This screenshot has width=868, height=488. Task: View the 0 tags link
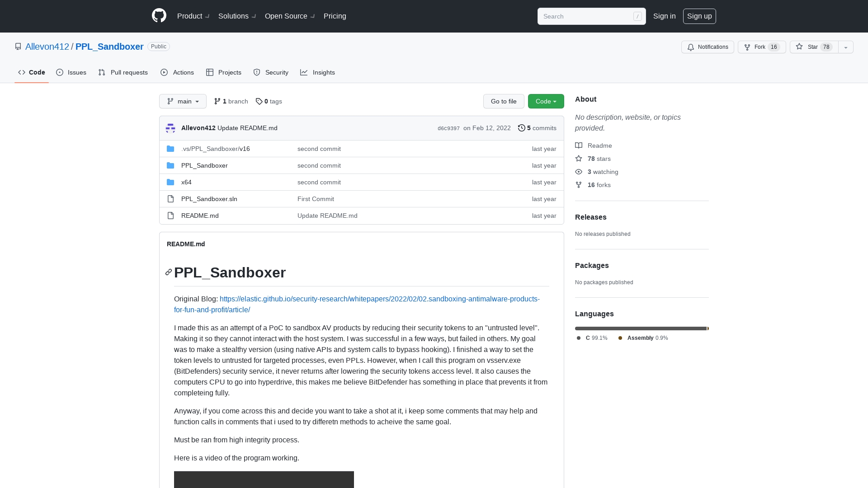pos(269,101)
